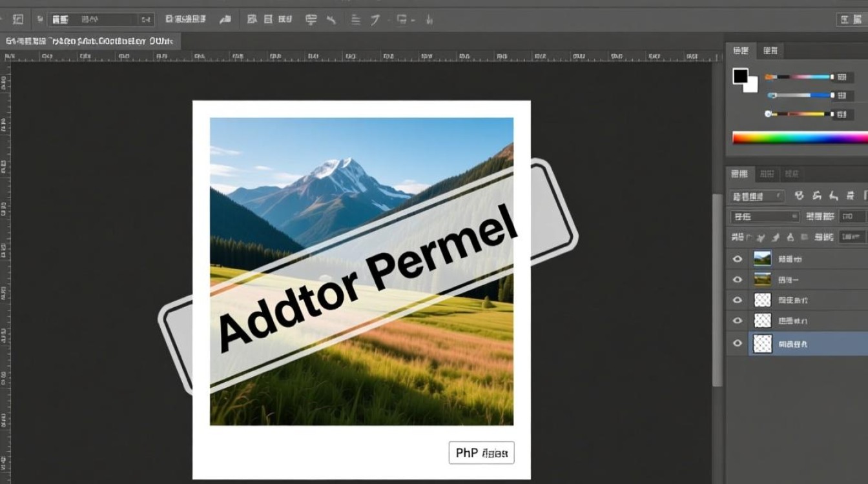Viewport: 868px width, 484px height.
Task: Click the white background color swatch
Action: point(750,86)
